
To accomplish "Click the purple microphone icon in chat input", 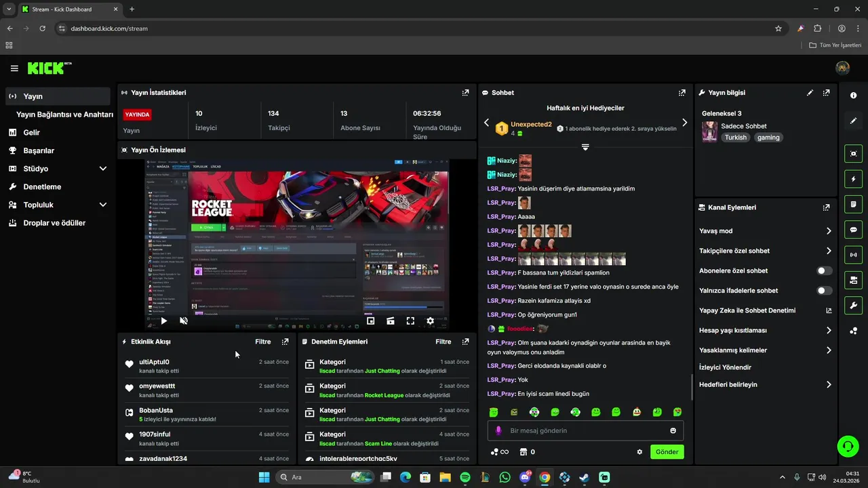I will [498, 430].
